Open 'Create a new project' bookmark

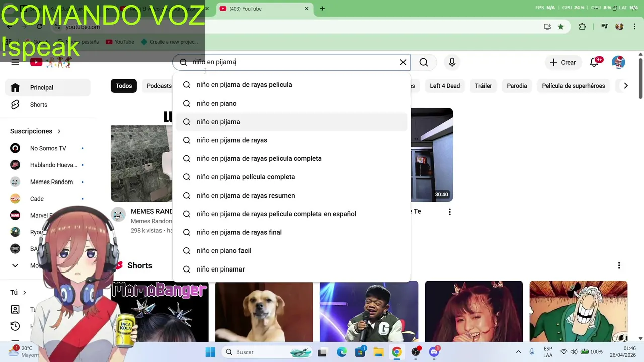170,42
